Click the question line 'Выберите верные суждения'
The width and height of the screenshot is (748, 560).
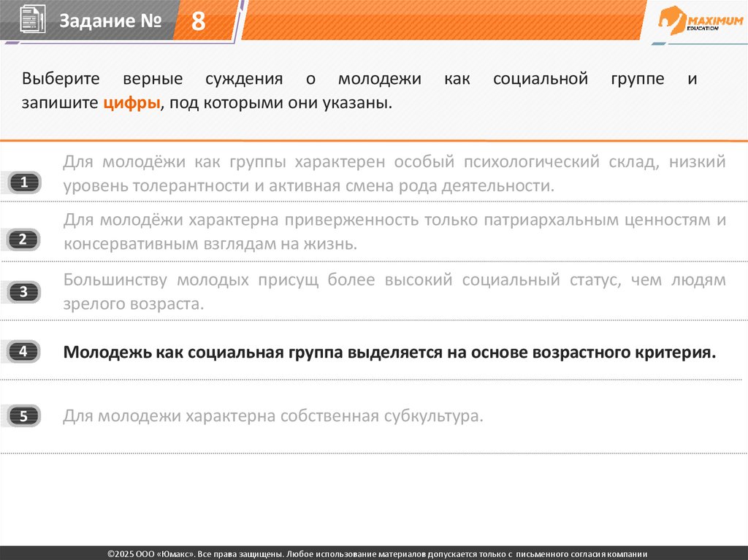358,79
